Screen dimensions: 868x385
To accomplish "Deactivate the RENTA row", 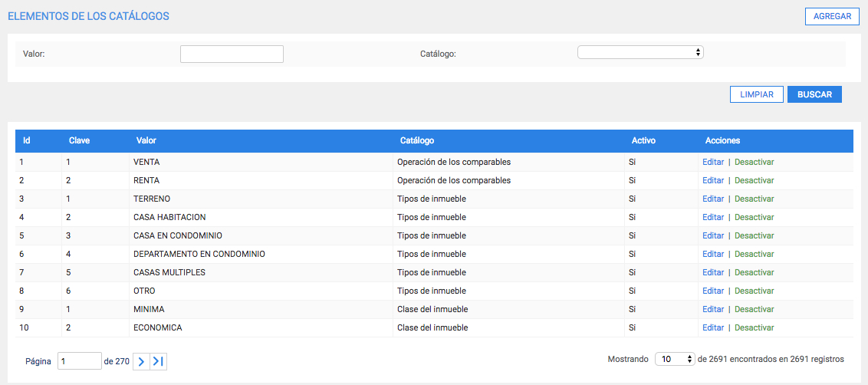I will pos(754,180).
